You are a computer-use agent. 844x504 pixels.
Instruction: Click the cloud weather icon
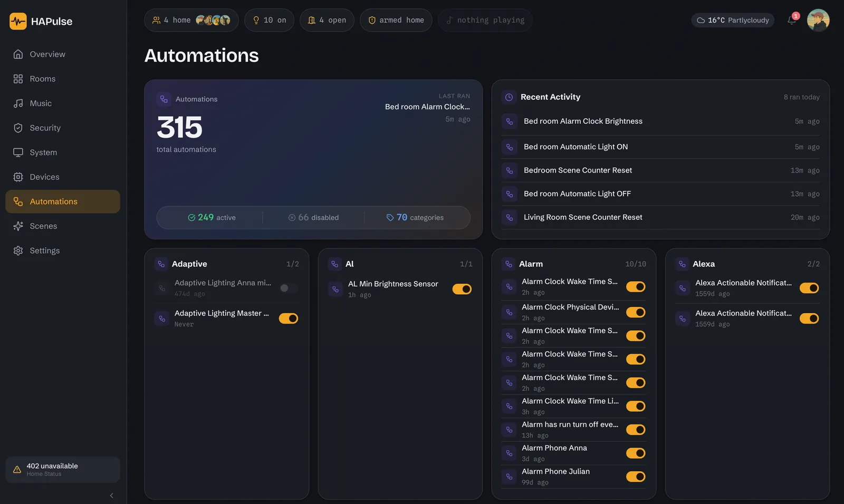[701, 21]
